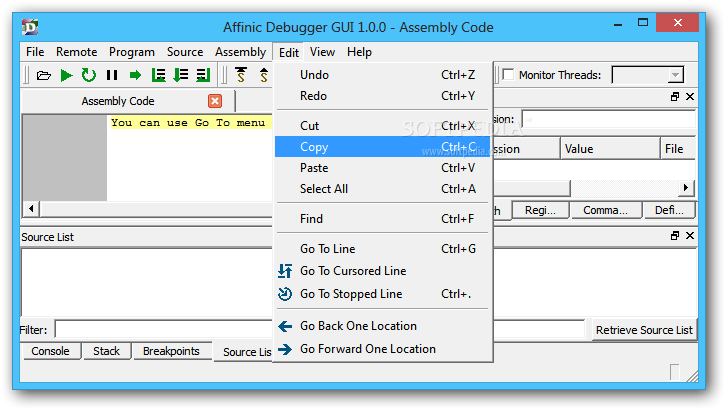Choose Go To Line menu entry
This screenshot has height=410, width=726.
click(383, 249)
